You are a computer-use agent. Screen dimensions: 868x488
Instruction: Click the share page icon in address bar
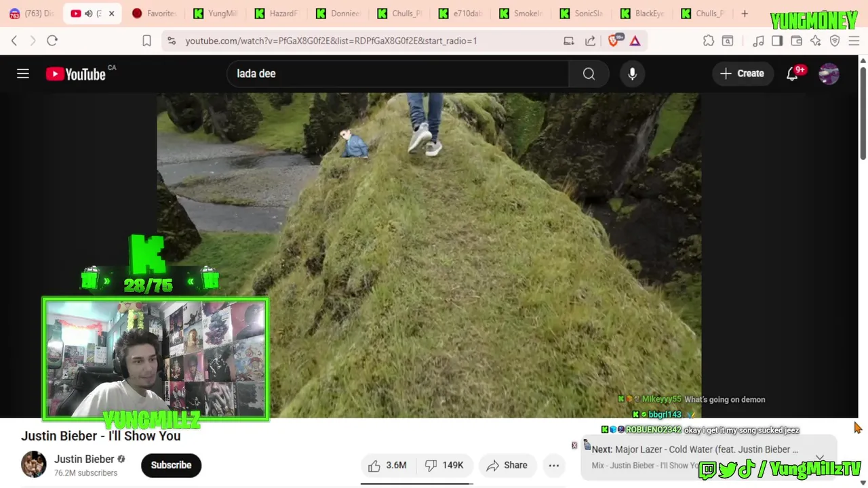[590, 41]
